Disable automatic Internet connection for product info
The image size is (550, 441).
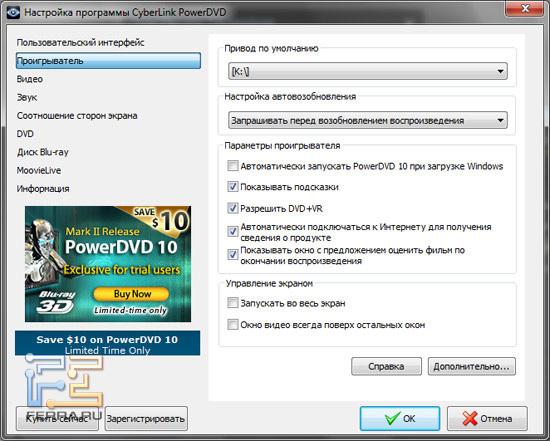click(x=233, y=232)
